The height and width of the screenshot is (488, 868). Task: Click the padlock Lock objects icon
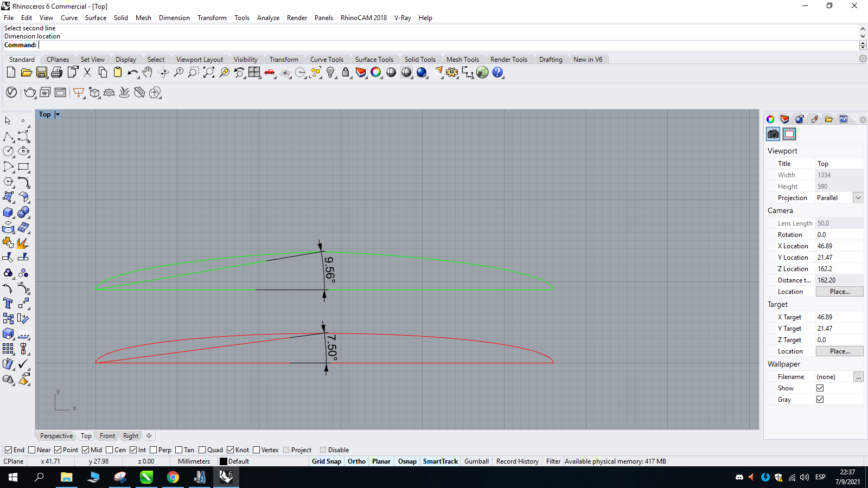pos(346,72)
